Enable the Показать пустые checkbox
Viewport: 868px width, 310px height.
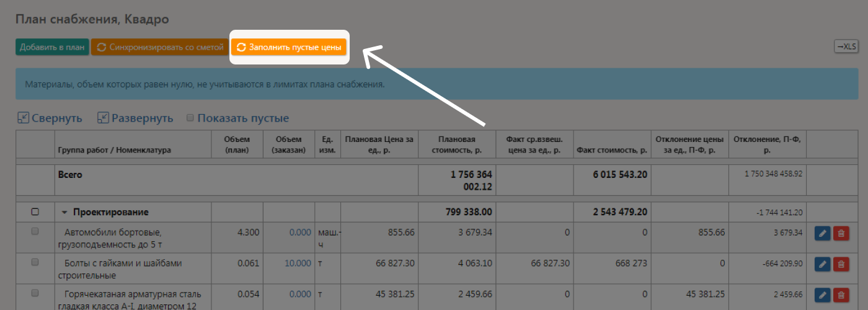click(190, 118)
